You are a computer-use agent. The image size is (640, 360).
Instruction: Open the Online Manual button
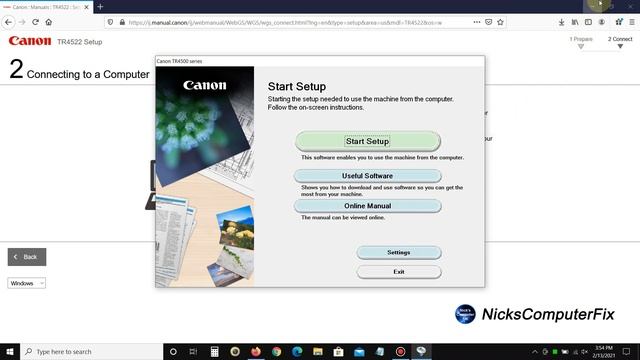pyautogui.click(x=367, y=206)
